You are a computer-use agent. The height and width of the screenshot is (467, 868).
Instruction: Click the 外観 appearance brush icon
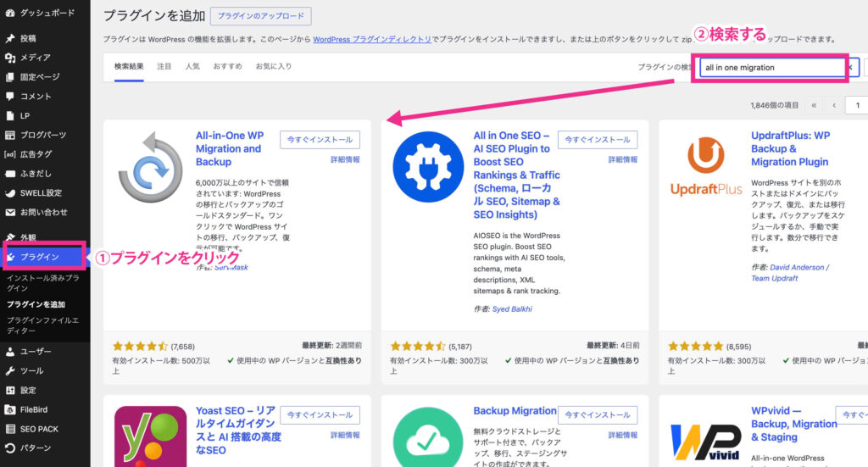point(10,236)
